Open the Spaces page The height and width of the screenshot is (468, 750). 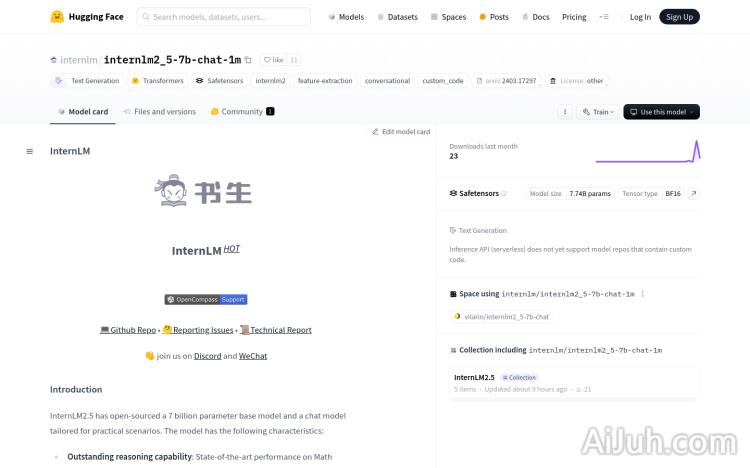pos(448,17)
